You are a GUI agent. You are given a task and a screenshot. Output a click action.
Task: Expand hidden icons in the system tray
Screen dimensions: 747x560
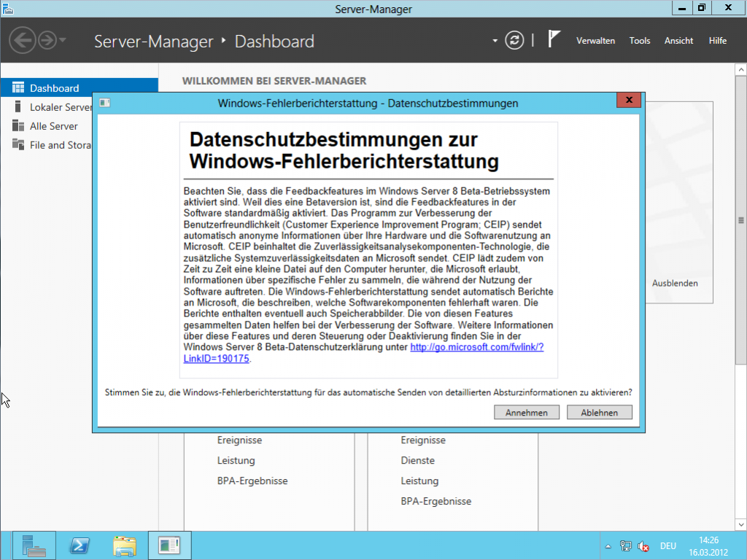[x=608, y=545]
